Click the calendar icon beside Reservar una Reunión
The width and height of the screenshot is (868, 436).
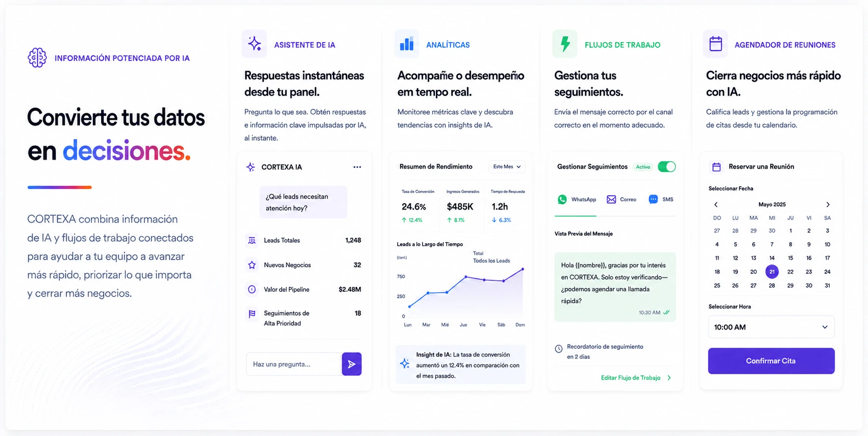[x=716, y=167]
